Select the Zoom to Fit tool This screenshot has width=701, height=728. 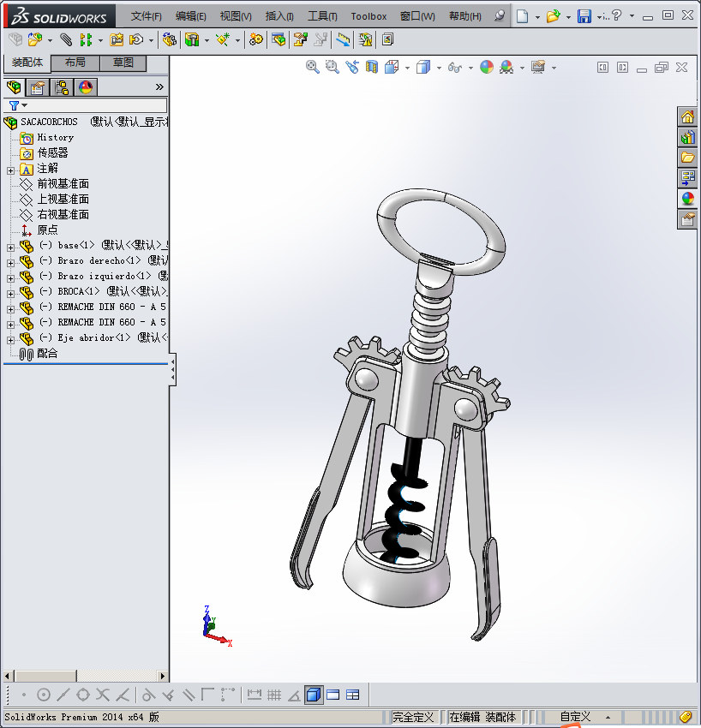[x=313, y=67]
